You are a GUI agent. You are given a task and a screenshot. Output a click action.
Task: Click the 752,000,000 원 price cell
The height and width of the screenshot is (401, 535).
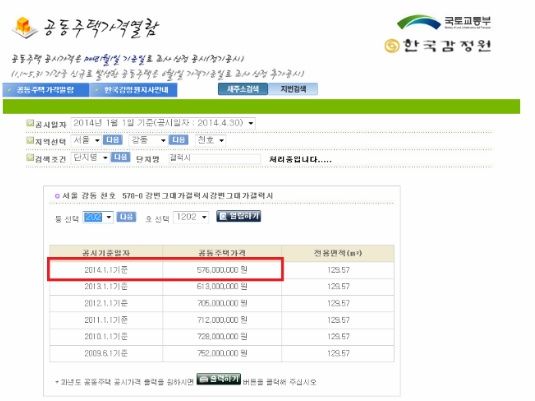click(x=222, y=353)
